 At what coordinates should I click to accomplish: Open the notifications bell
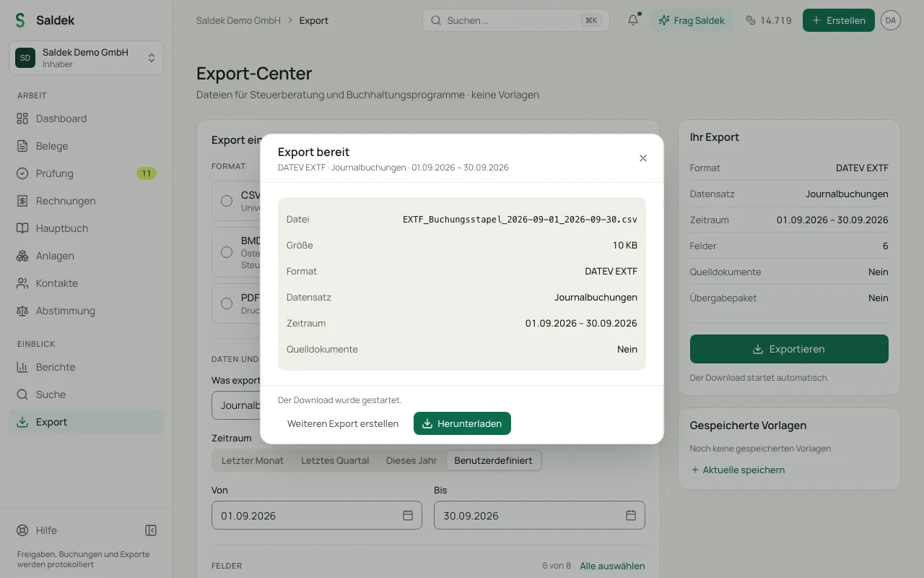(633, 20)
